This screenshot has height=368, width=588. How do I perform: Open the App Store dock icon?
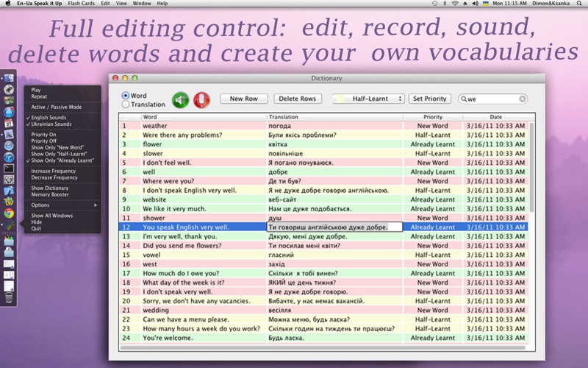pyautogui.click(x=9, y=112)
